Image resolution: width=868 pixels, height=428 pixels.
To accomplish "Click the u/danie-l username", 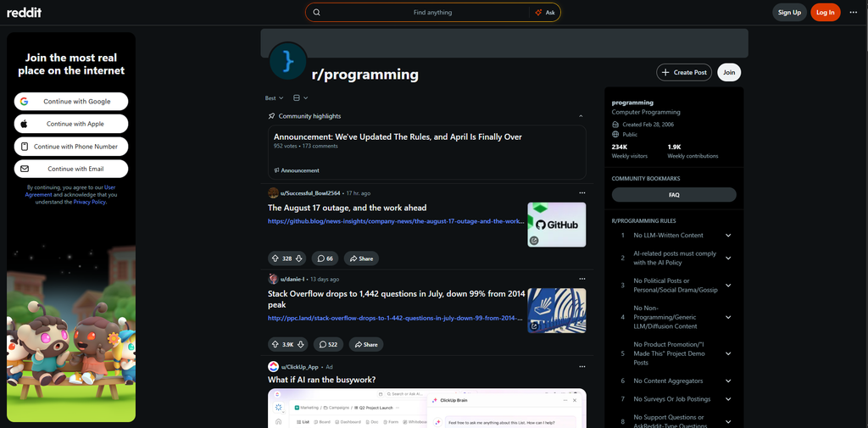I will [292, 279].
